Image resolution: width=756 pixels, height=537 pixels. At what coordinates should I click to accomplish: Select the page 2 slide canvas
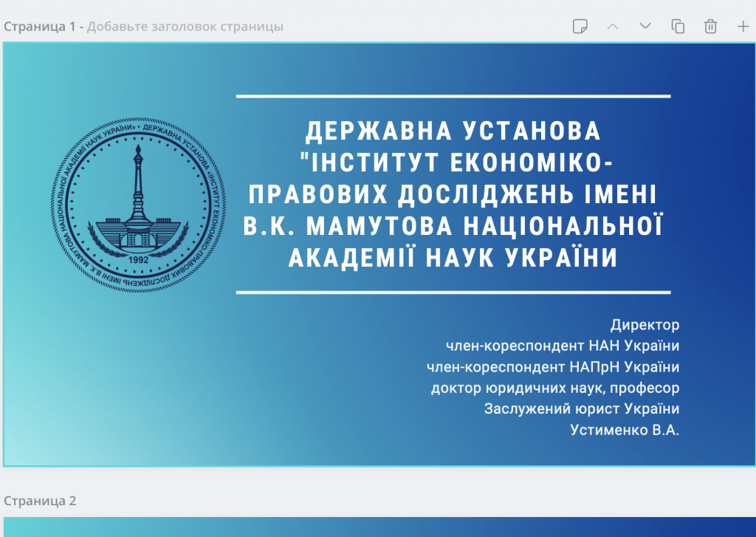point(379,527)
